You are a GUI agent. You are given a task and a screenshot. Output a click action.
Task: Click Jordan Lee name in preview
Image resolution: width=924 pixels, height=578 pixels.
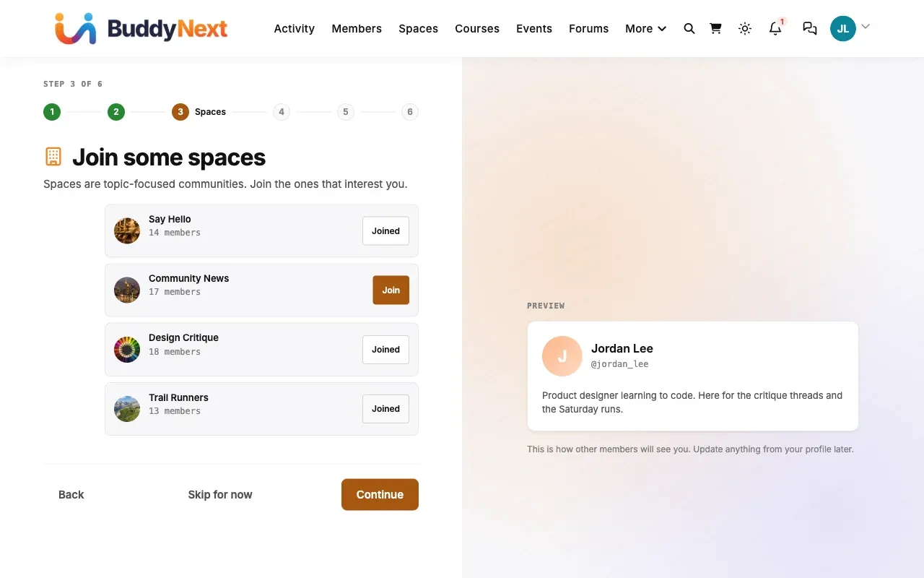(622, 348)
